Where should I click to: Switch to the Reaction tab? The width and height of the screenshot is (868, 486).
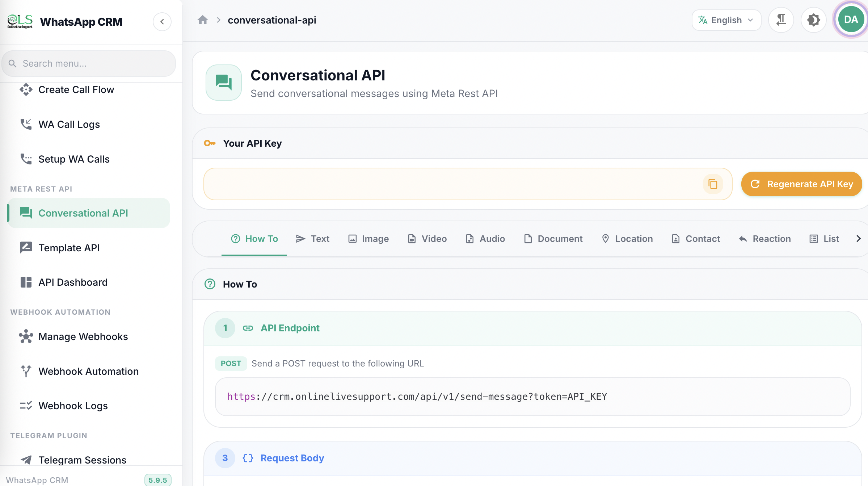(764, 239)
